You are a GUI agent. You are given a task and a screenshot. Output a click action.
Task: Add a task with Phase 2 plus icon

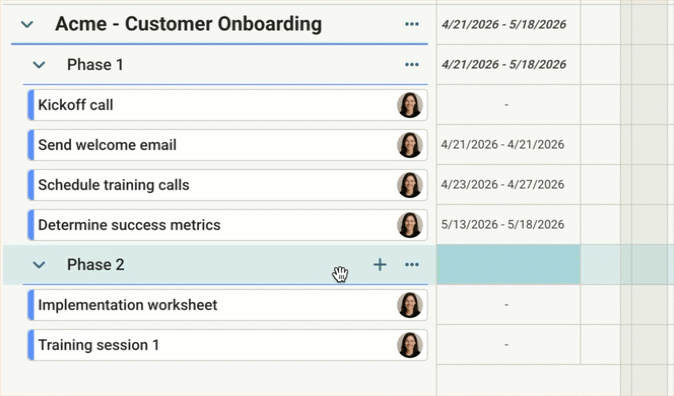click(380, 264)
